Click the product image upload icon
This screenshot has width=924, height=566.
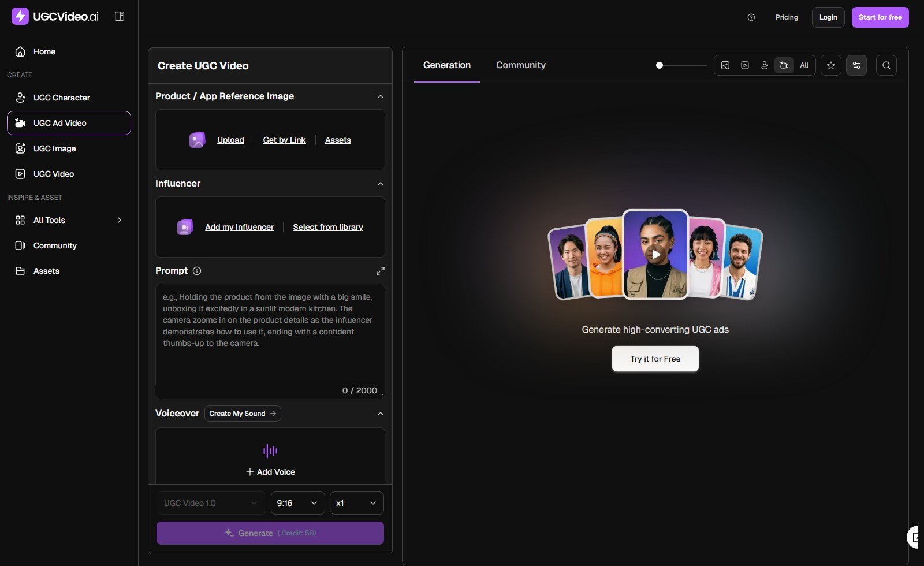point(198,140)
